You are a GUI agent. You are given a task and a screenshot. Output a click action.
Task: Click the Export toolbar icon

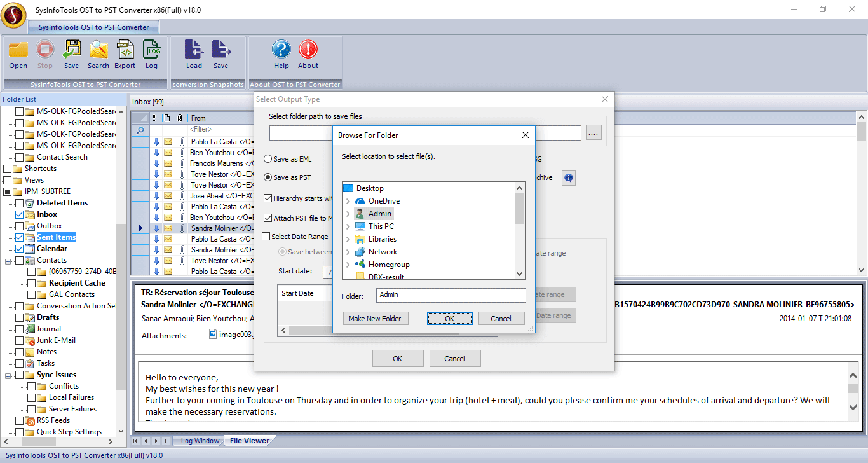click(125, 50)
